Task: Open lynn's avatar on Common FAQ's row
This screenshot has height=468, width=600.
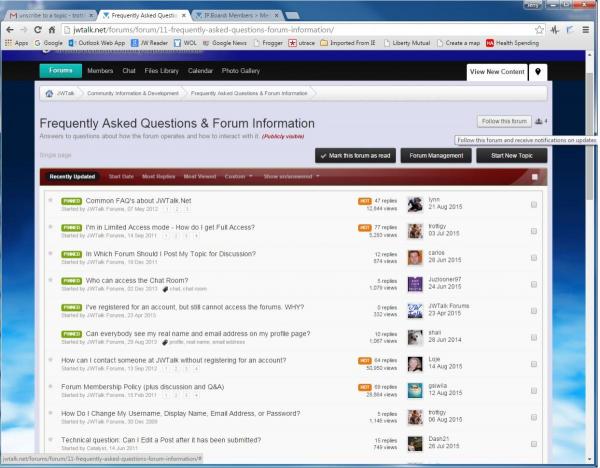Action: [x=415, y=204]
